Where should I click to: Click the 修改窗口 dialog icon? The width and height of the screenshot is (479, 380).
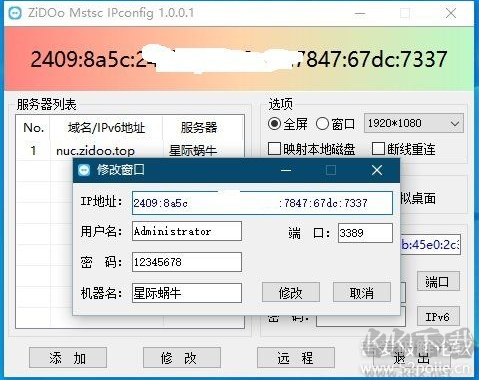point(84,170)
